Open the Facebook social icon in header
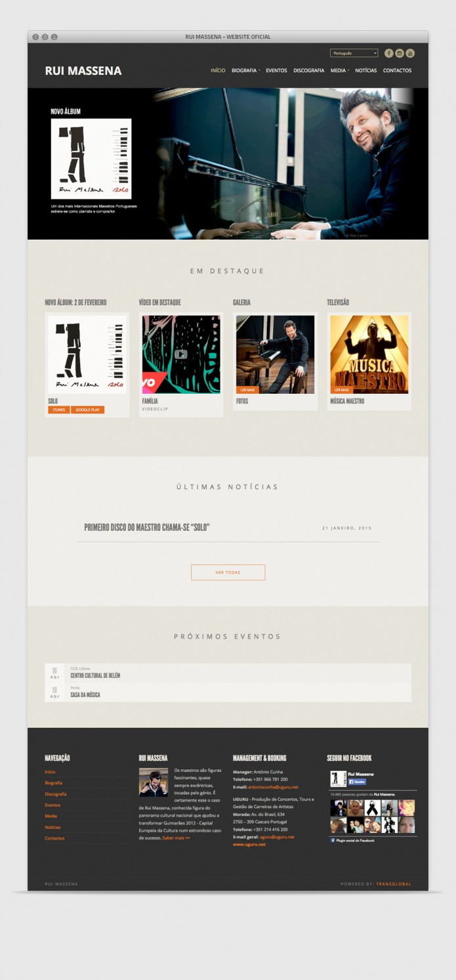 pos(388,53)
